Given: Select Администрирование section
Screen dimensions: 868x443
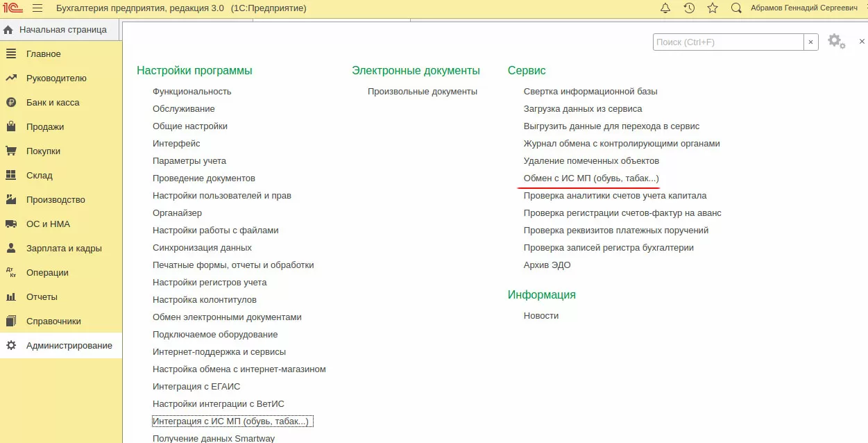Looking at the screenshot, I should pos(61,346).
